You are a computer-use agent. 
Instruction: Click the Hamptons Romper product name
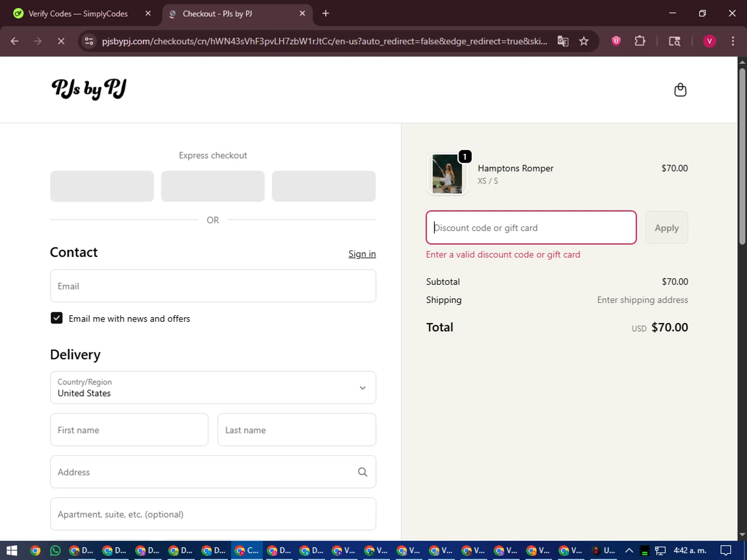515,168
